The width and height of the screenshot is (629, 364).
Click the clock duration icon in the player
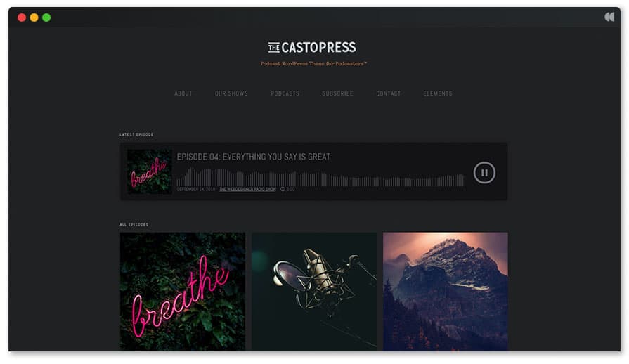[x=283, y=189]
